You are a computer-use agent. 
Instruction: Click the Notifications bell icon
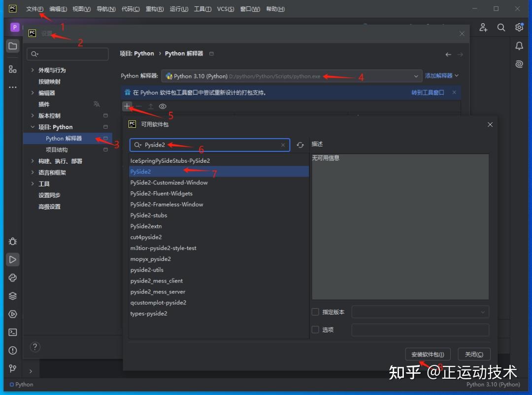tap(519, 46)
